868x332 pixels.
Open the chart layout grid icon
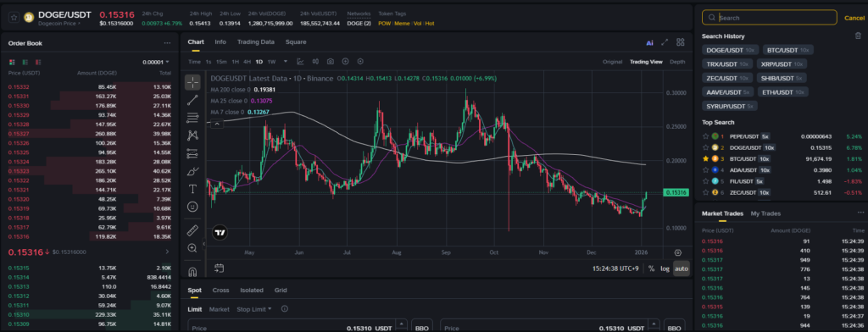681,42
